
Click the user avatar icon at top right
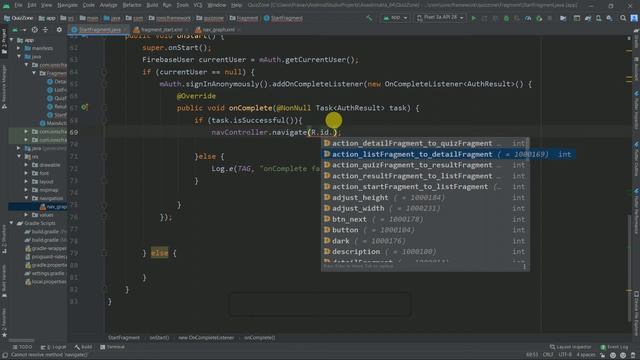click(634, 18)
